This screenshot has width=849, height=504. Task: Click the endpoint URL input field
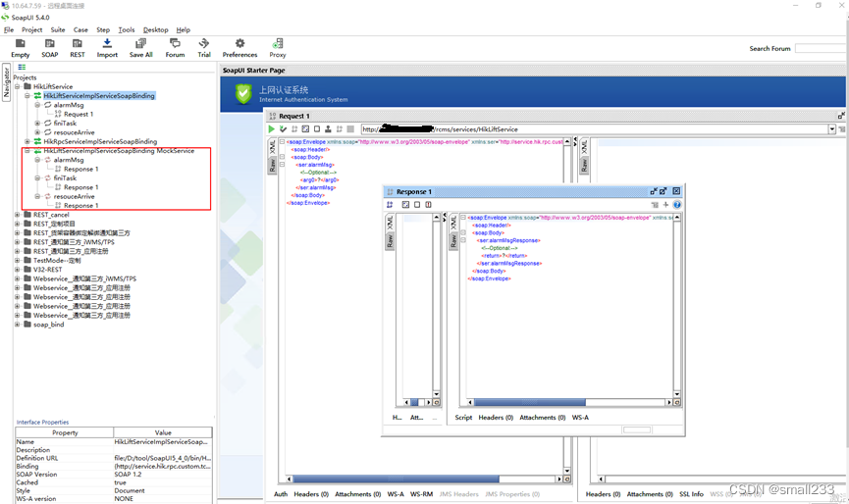[595, 129]
